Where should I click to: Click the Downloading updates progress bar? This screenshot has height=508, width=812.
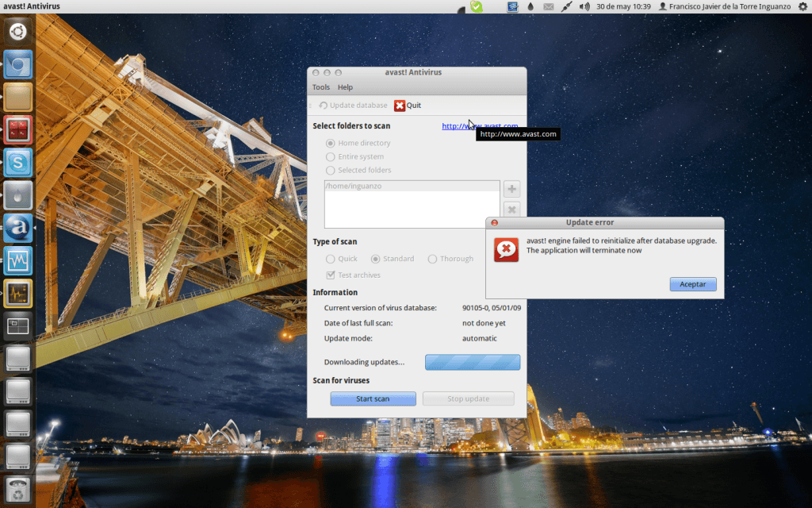coord(473,362)
